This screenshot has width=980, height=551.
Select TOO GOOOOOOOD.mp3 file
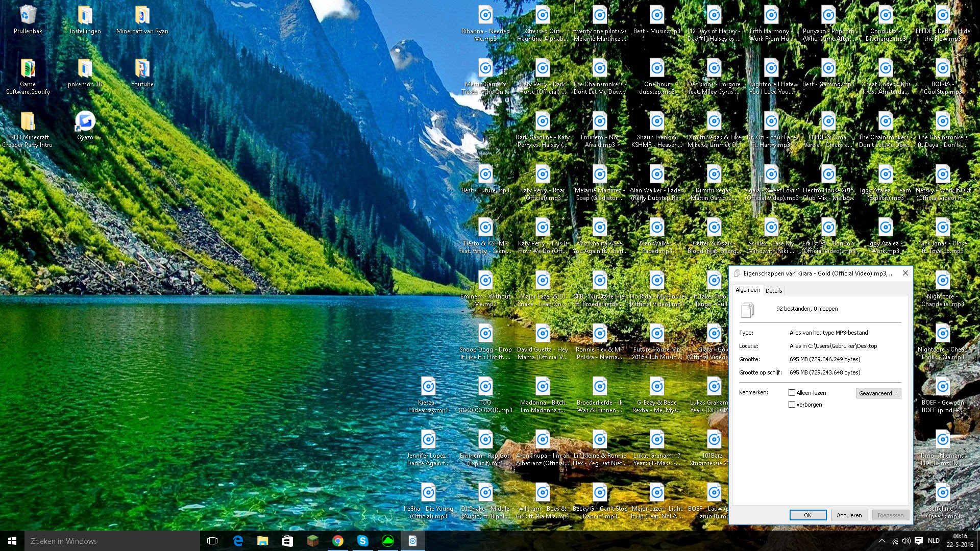485,395
